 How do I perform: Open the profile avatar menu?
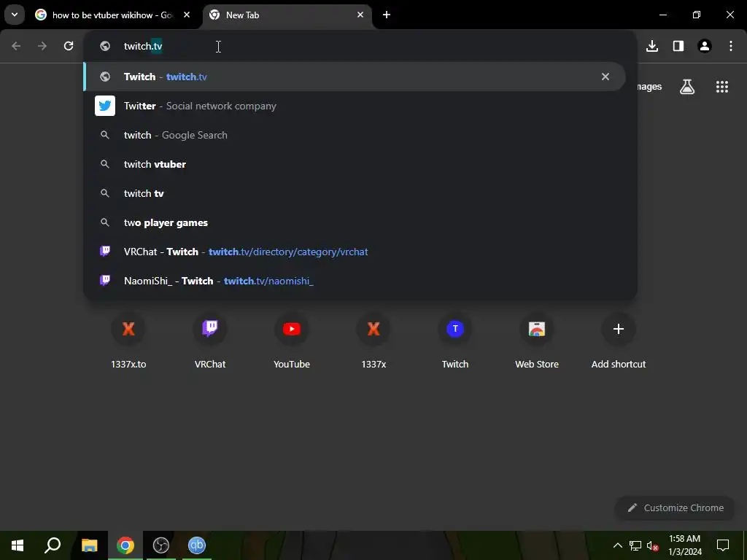tap(705, 46)
